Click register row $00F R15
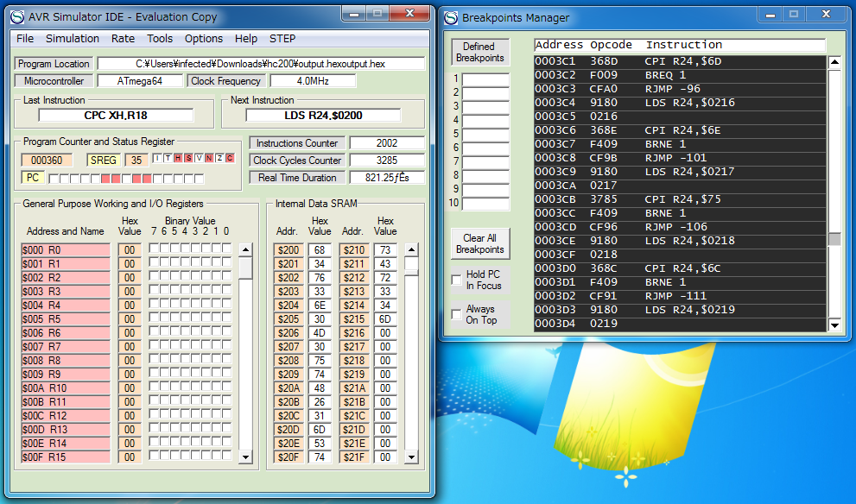Viewport: 856px width, 504px height. (66, 457)
